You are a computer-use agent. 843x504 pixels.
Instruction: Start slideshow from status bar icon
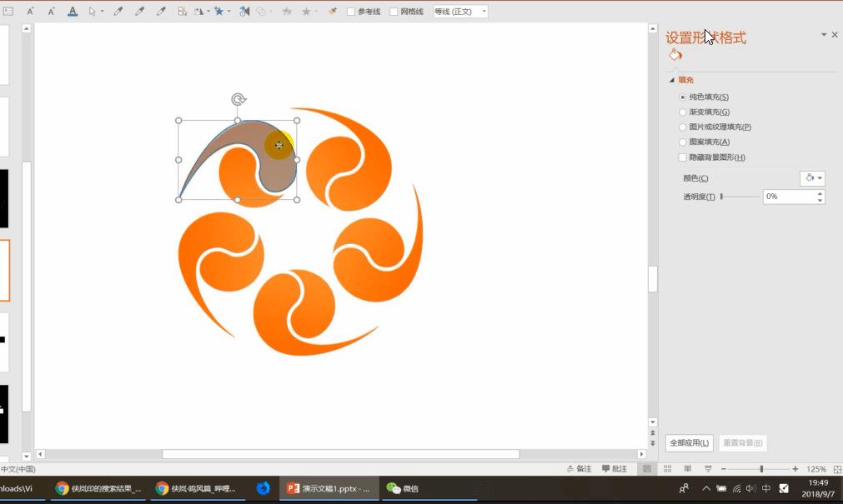click(x=708, y=469)
